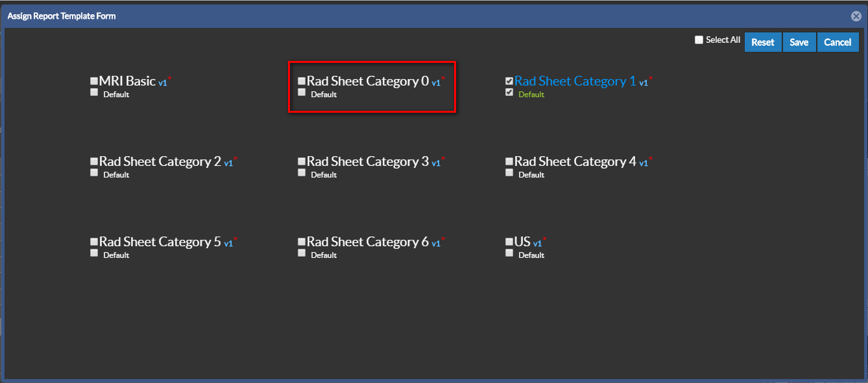The height and width of the screenshot is (383, 868).
Task: Mark Rad Sheet Category 3 as Default
Action: (x=302, y=173)
